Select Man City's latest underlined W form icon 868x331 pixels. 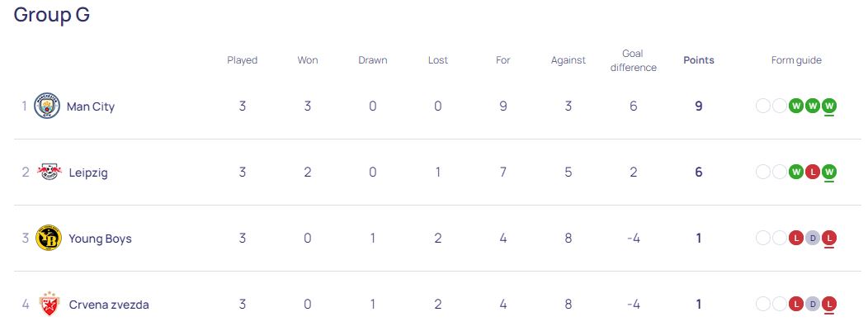point(828,106)
